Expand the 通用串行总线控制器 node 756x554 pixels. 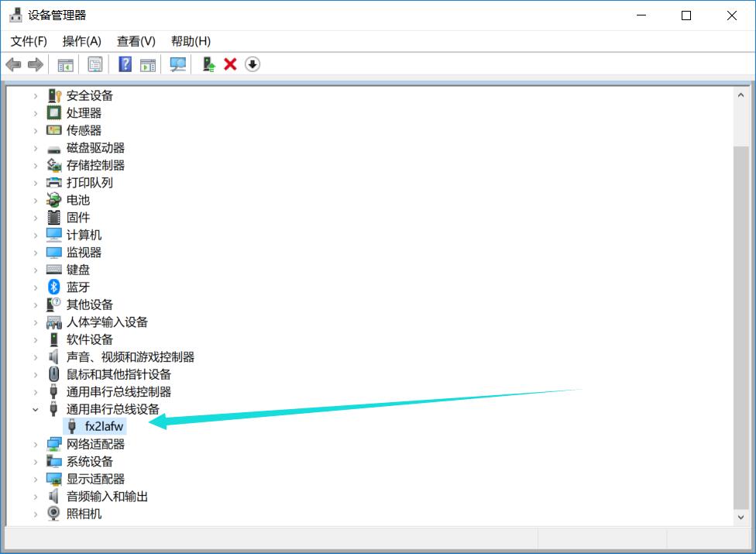pyautogui.click(x=35, y=392)
